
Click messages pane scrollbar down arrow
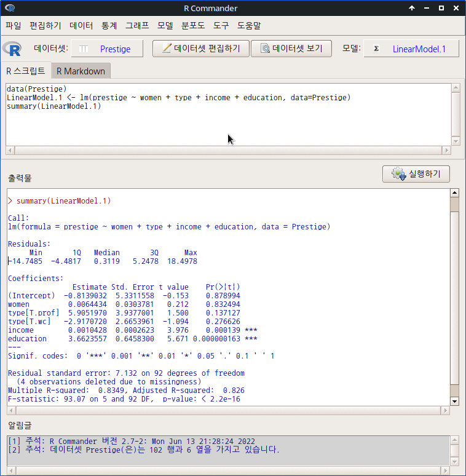point(454,462)
